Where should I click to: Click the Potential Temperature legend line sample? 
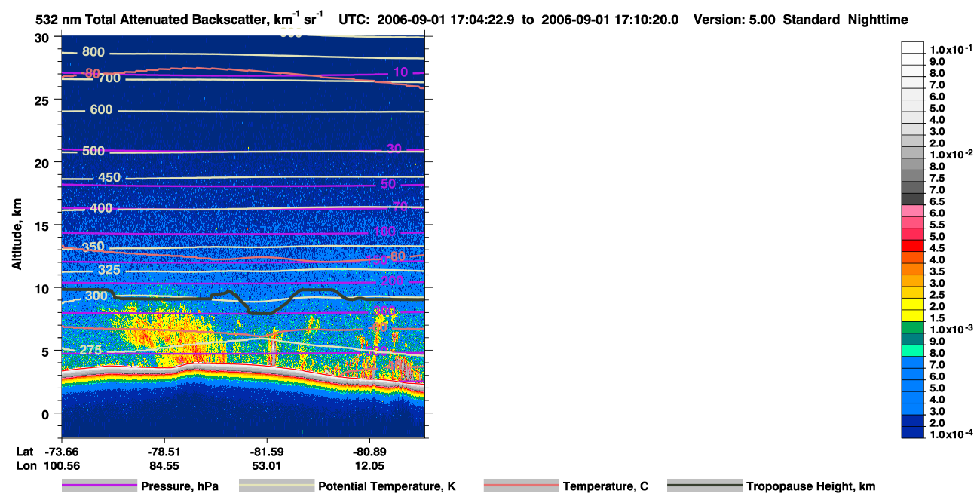(x=277, y=486)
